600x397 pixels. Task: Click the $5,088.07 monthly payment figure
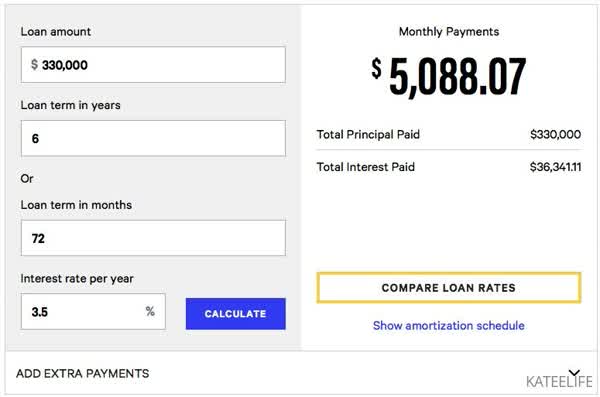pyautogui.click(x=448, y=76)
